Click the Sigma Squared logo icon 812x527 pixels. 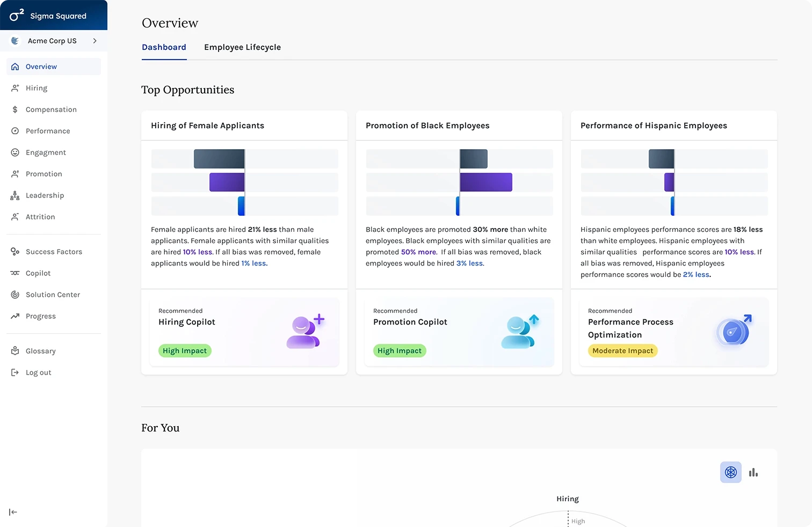coord(17,15)
